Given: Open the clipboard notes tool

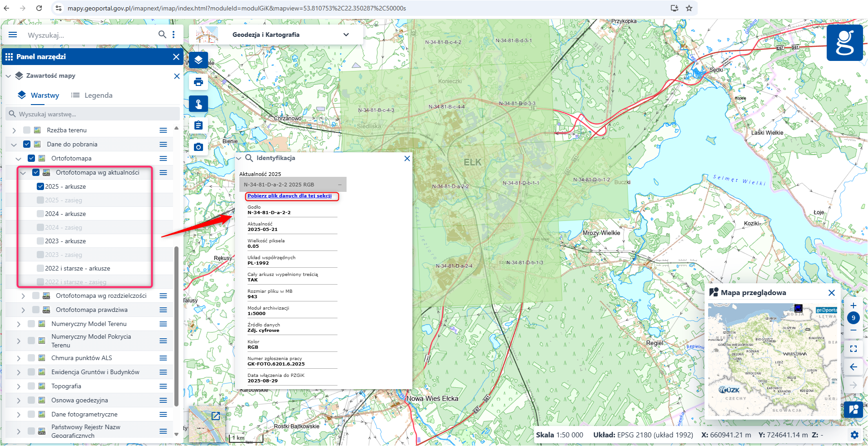Looking at the screenshot, I should pos(198,125).
